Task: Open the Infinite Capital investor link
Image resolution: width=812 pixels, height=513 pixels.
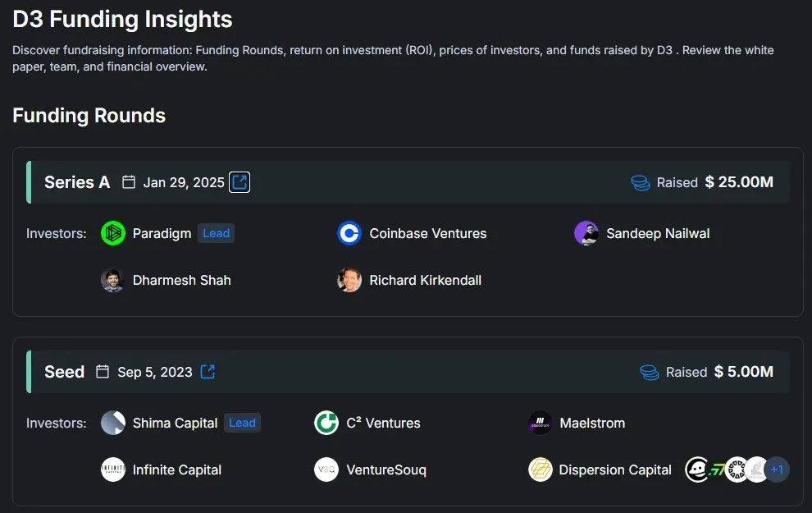Action: (177, 469)
